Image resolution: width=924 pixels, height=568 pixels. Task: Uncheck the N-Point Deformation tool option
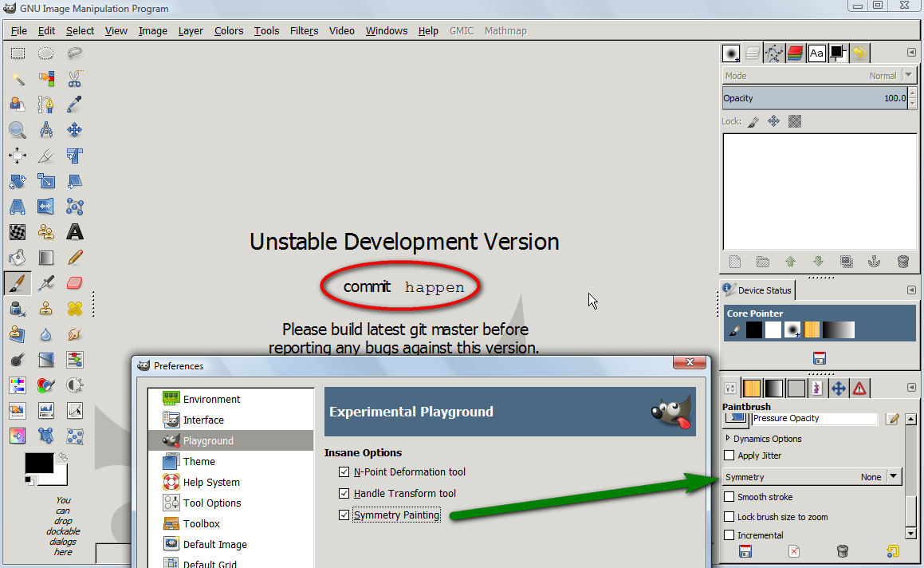[344, 471]
